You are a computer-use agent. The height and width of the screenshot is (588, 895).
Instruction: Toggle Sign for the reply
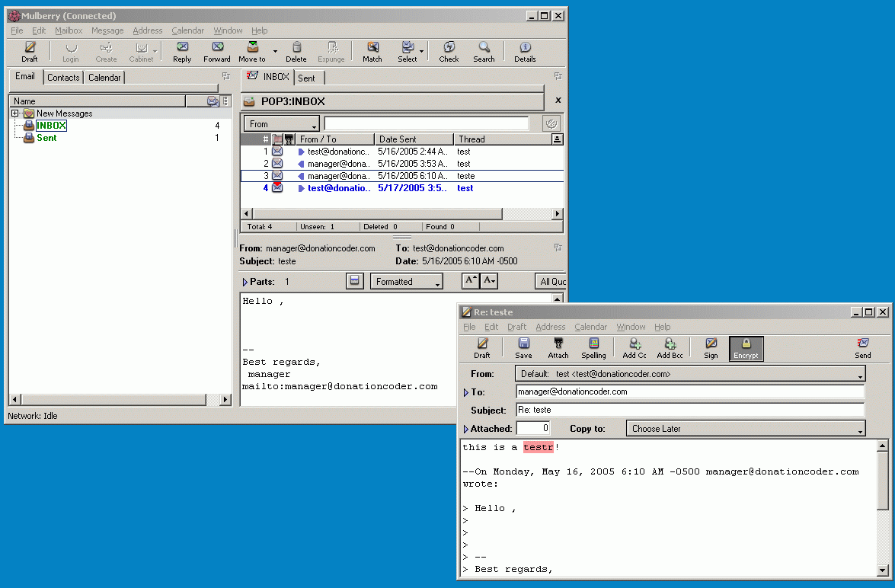click(x=711, y=347)
